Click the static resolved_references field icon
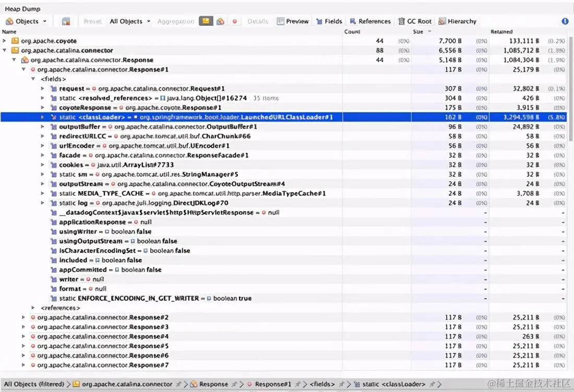 (x=53, y=98)
